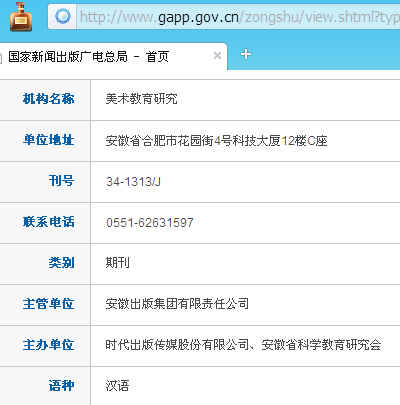Click the browser logo icon at top left
Viewport: 400px width, 405px height.
pos(21,17)
